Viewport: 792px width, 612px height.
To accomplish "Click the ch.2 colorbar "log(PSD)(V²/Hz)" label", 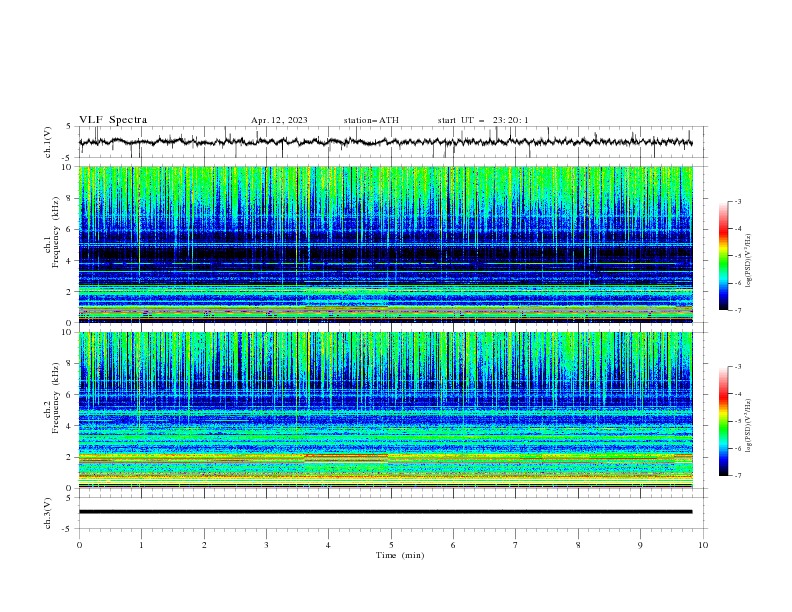I will click(x=748, y=426).
